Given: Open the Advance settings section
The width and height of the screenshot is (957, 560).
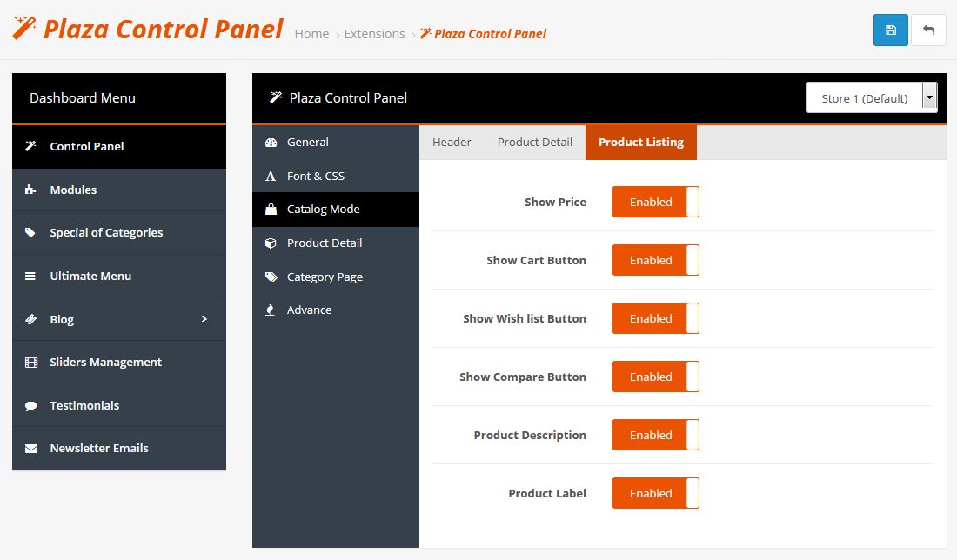Looking at the screenshot, I should click(x=336, y=310).
